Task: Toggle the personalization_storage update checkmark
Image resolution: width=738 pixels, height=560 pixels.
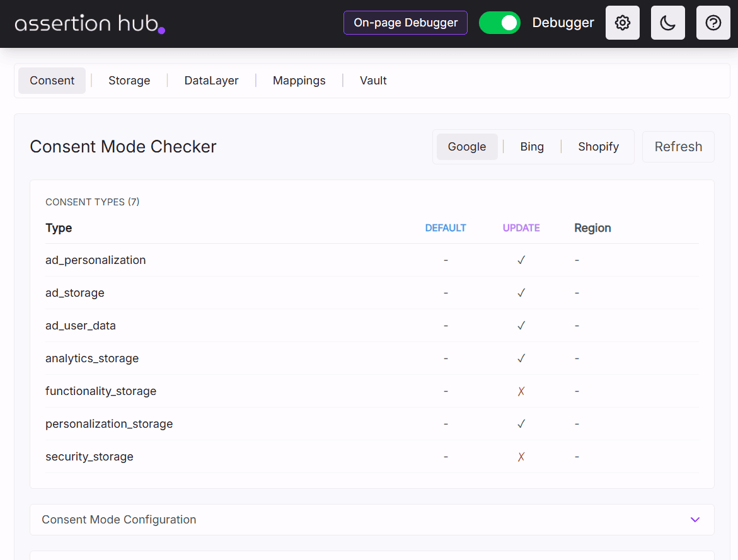Action: 521,423
